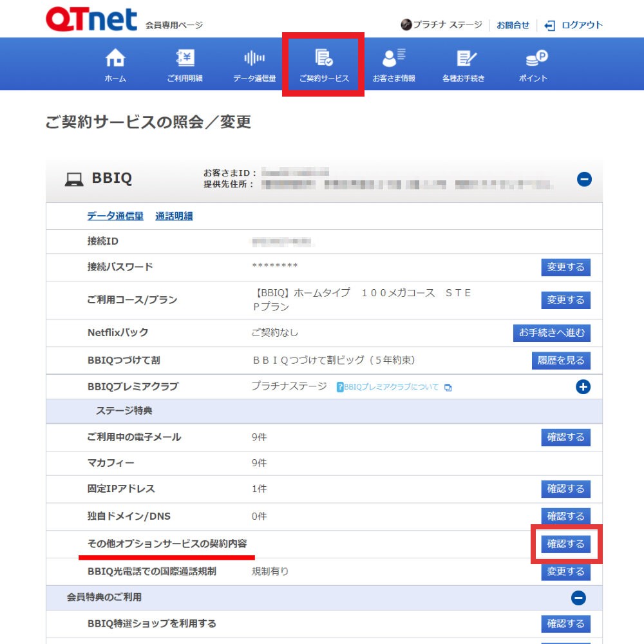Click the お問合せ link
Viewport: 644px width, 644px height.
513,26
